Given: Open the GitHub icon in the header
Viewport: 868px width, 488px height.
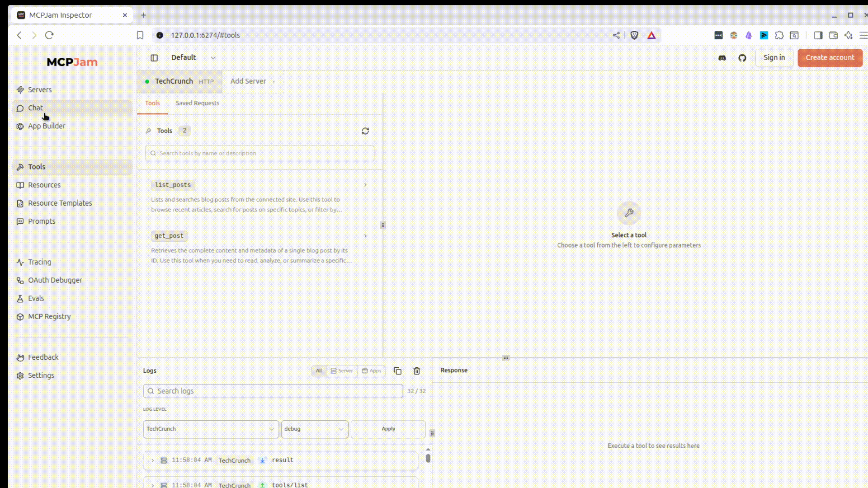Looking at the screenshot, I should pyautogui.click(x=742, y=58).
